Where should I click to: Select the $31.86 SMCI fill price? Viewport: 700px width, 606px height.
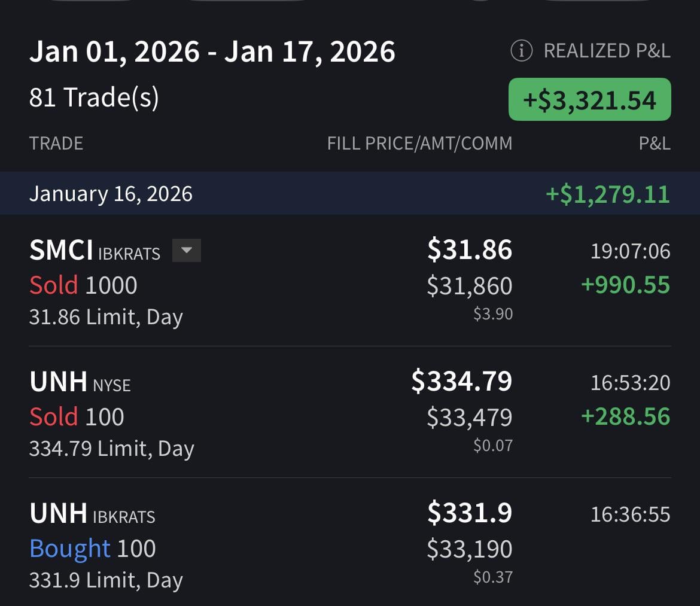(470, 250)
